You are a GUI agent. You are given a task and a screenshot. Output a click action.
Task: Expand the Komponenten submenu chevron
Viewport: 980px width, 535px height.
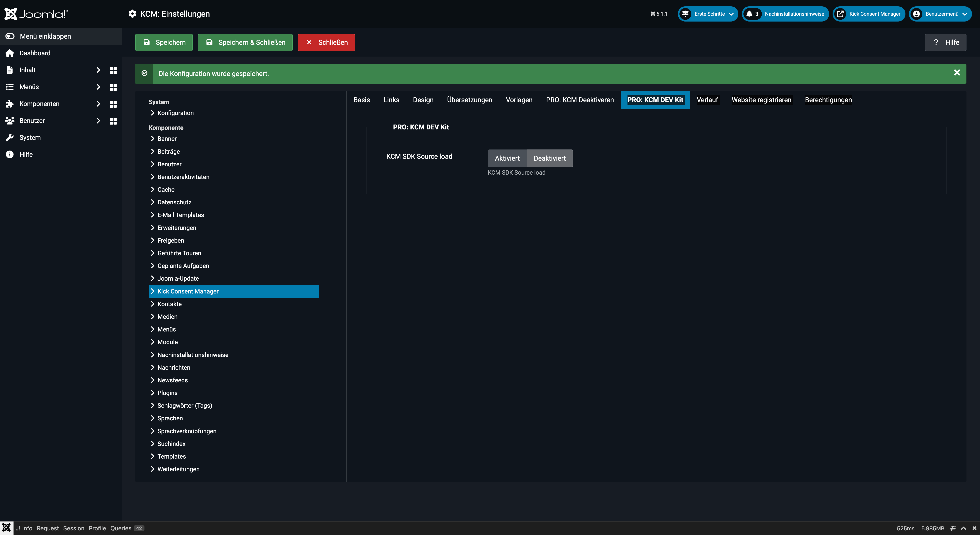[x=98, y=104]
